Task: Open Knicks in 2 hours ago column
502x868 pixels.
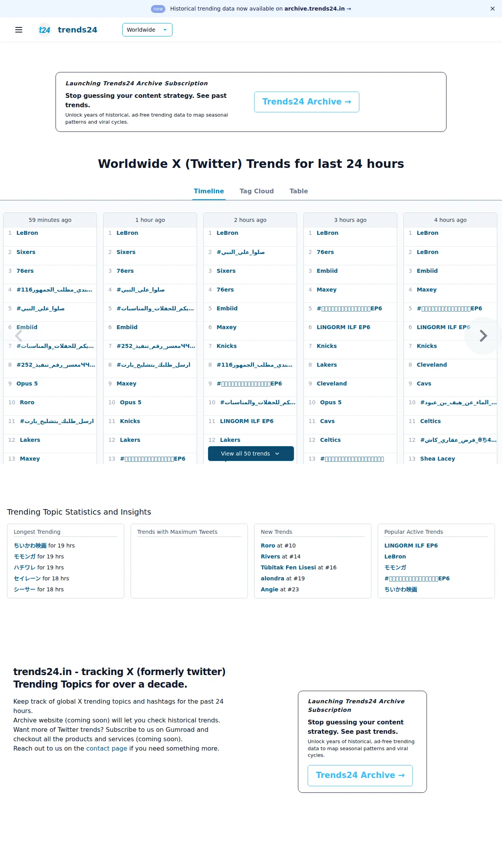Action: click(x=227, y=346)
